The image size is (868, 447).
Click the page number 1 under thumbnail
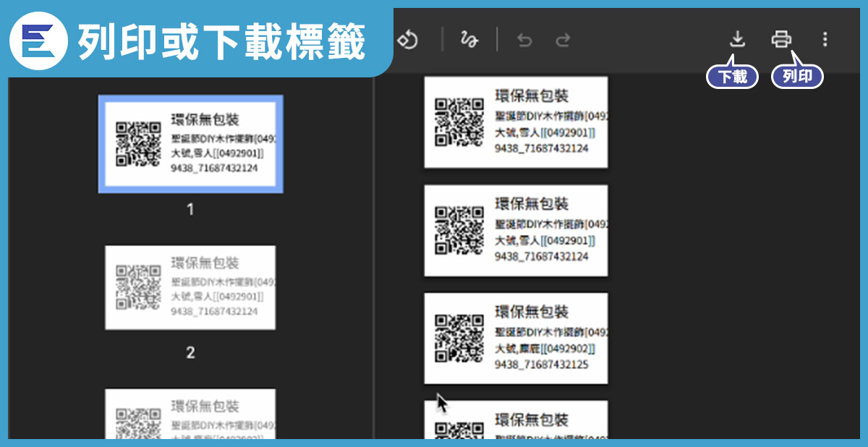tap(190, 210)
